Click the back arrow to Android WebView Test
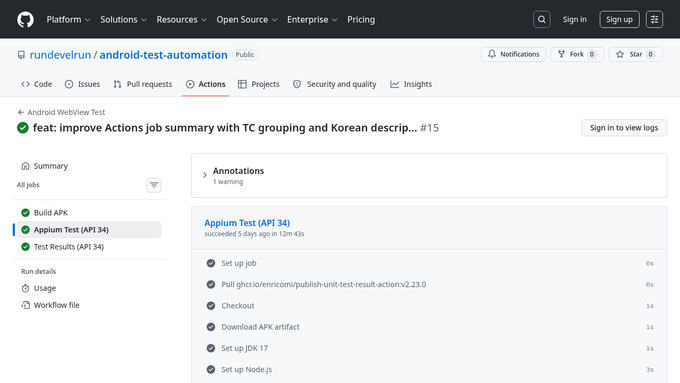This screenshot has width=680, height=383. [20, 112]
